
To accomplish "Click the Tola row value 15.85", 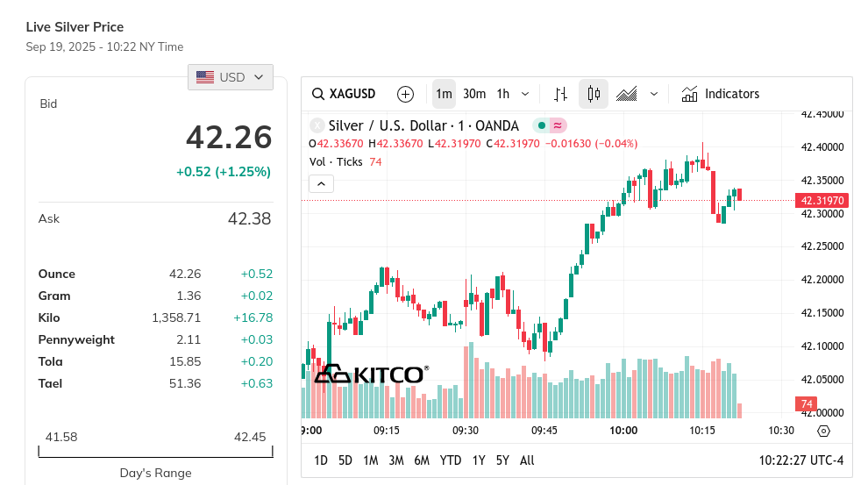I will tap(185, 361).
